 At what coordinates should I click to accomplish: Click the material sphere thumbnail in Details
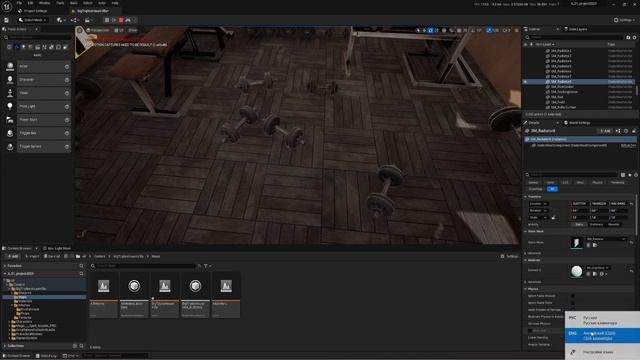576,271
